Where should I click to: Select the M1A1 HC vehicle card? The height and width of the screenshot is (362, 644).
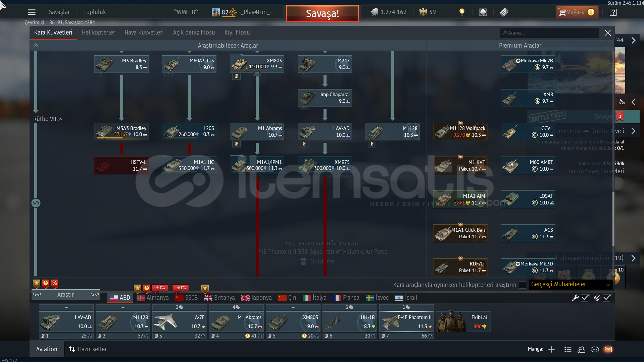tap(189, 165)
